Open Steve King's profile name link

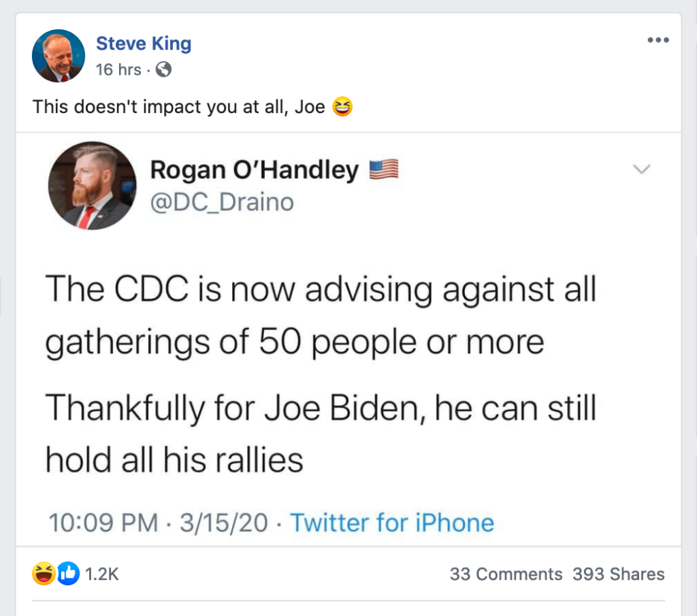pos(144,44)
